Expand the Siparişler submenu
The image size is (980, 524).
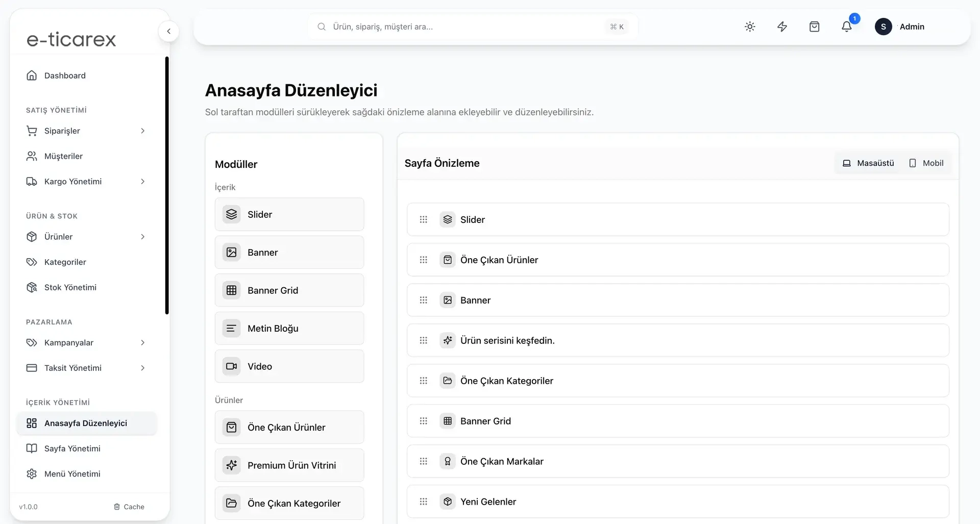pyautogui.click(x=142, y=131)
